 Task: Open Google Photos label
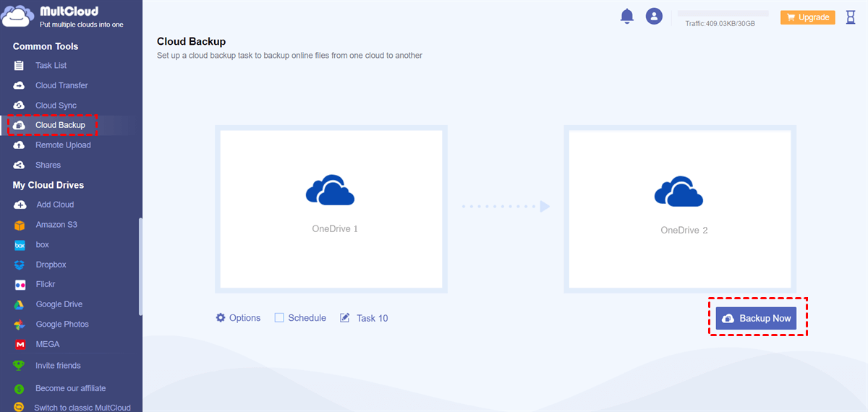coord(63,325)
